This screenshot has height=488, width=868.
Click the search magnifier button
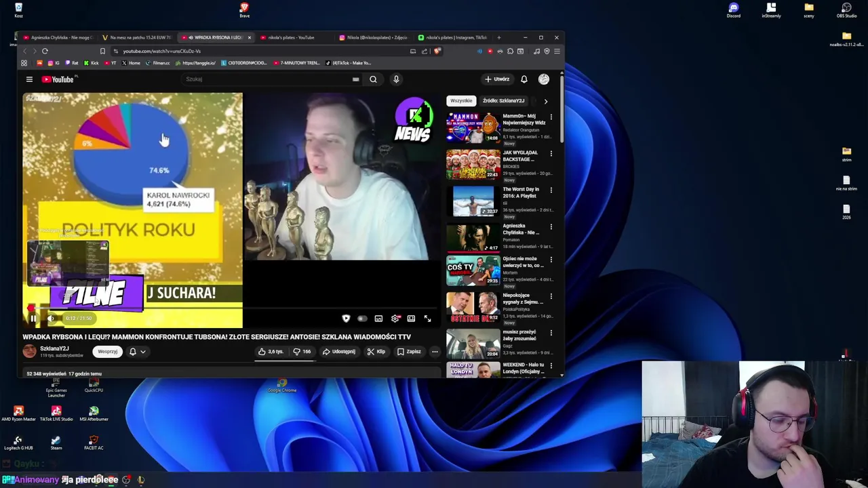coord(373,79)
